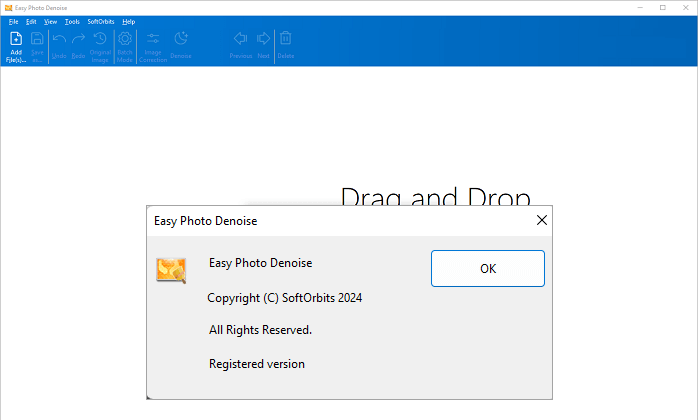The image size is (698, 420).
Task: Click the Save as floppy disk icon
Action: click(37, 40)
